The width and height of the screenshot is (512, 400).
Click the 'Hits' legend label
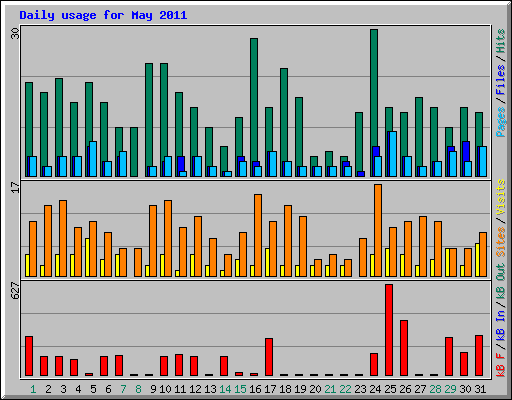click(501, 41)
